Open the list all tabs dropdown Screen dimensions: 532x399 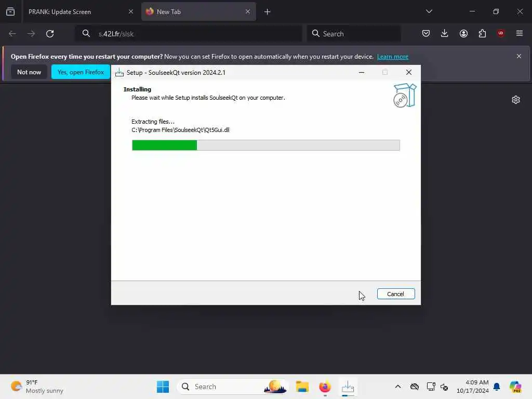click(x=429, y=11)
